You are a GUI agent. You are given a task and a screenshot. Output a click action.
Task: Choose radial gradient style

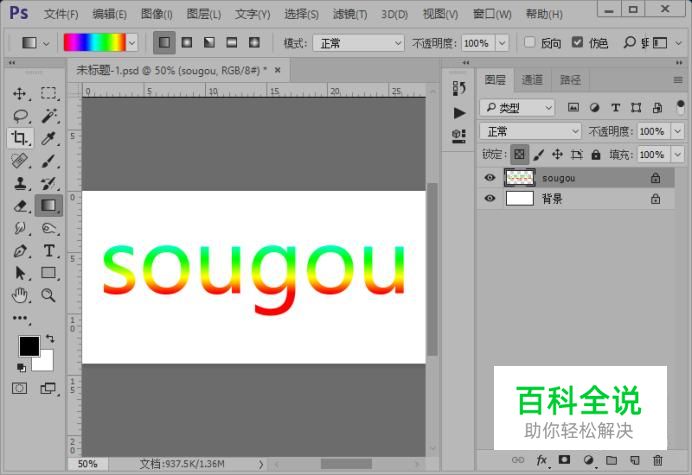tap(187, 42)
